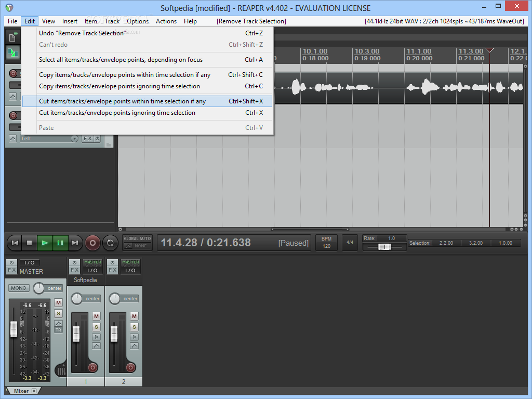
Task: Click the Record button in transport
Action: point(92,243)
